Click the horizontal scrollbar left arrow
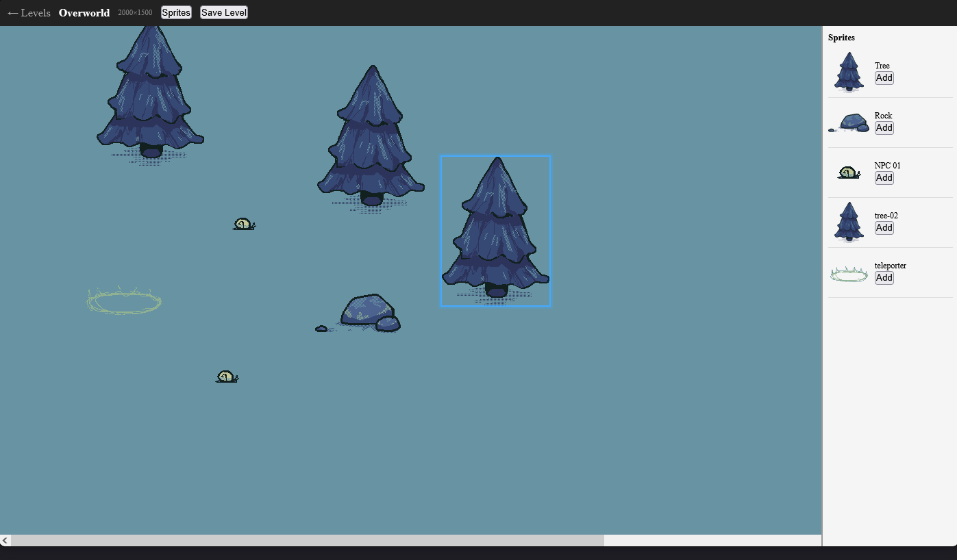957x560 pixels. (5, 541)
